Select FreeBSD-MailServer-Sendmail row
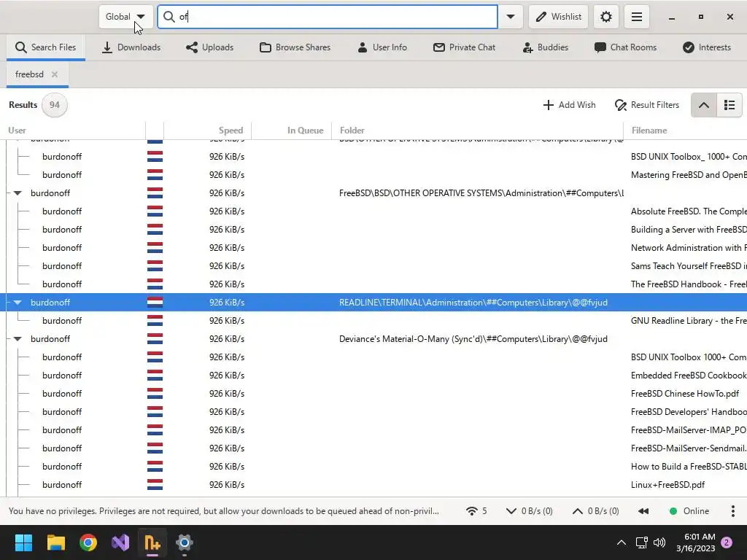 (x=373, y=448)
